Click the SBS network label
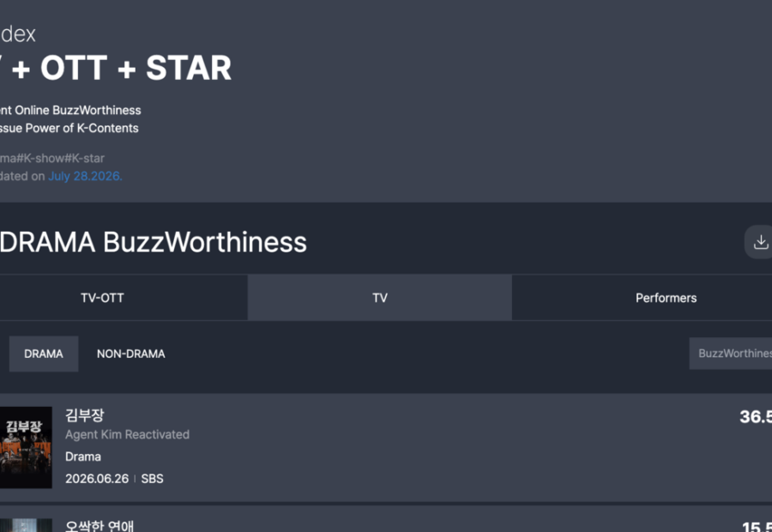Viewport: 772px width, 532px height. pos(152,479)
